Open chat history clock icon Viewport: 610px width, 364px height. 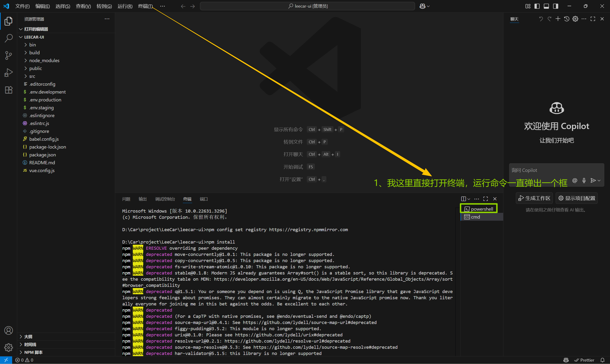[x=567, y=19]
